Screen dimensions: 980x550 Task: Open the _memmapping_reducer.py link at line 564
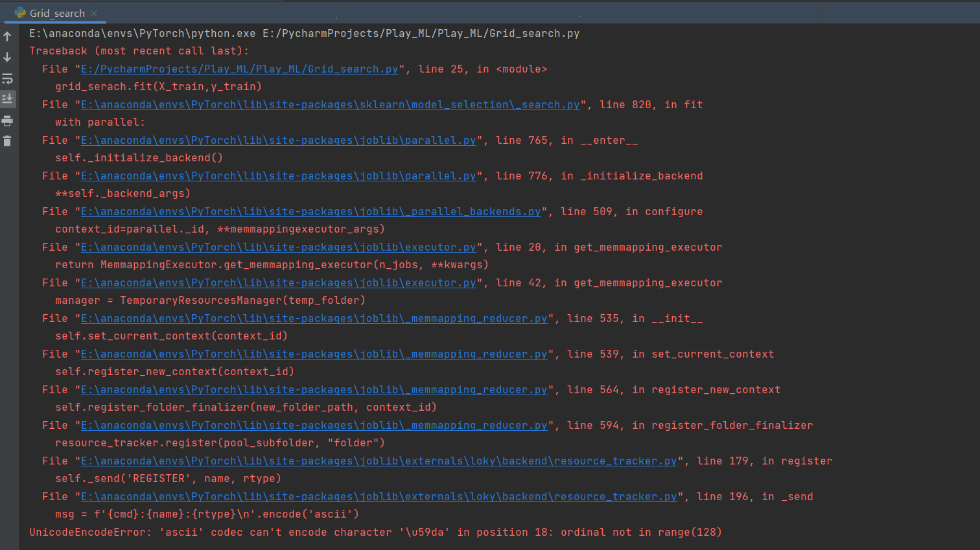click(314, 390)
